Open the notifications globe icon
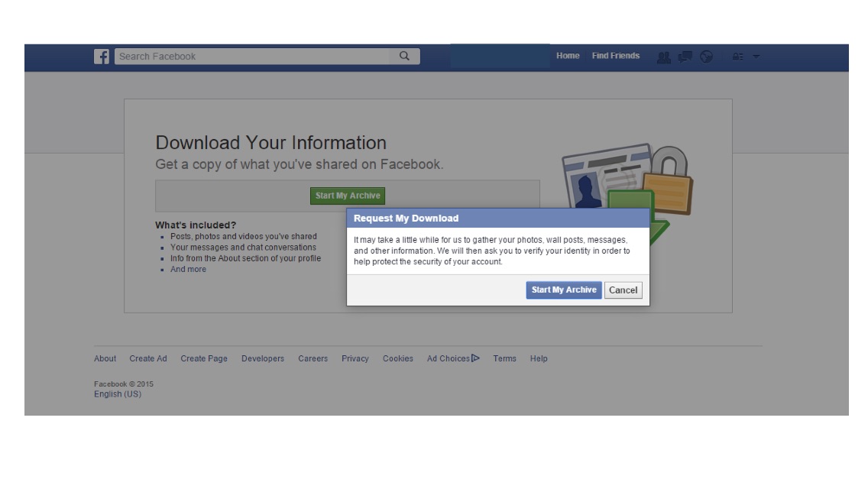This screenshot has height=489, width=868. pyautogui.click(x=706, y=57)
